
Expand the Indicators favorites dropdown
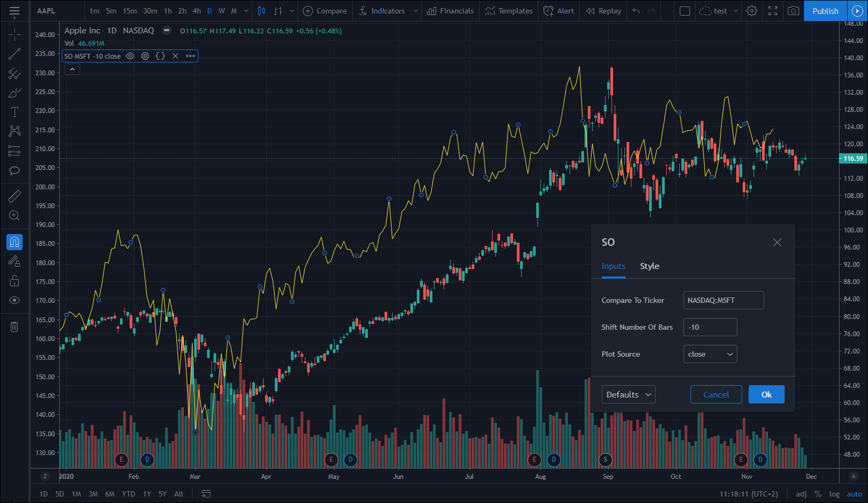click(x=415, y=11)
